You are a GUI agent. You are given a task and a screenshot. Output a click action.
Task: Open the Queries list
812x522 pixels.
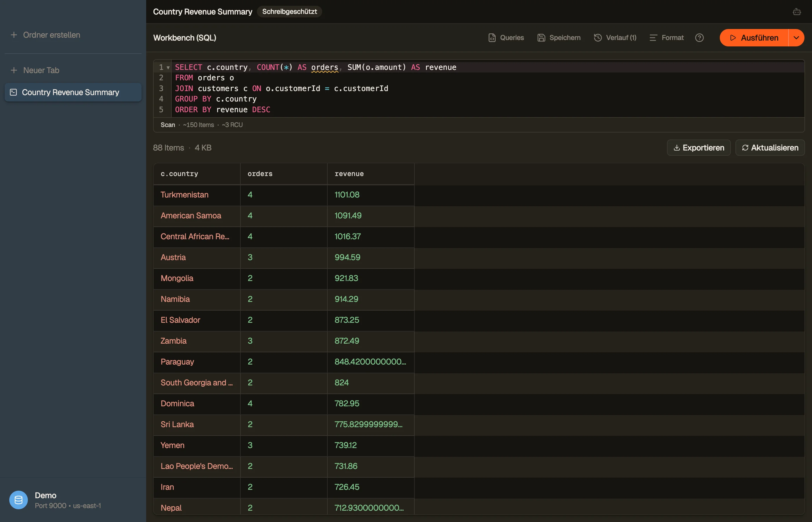506,38
